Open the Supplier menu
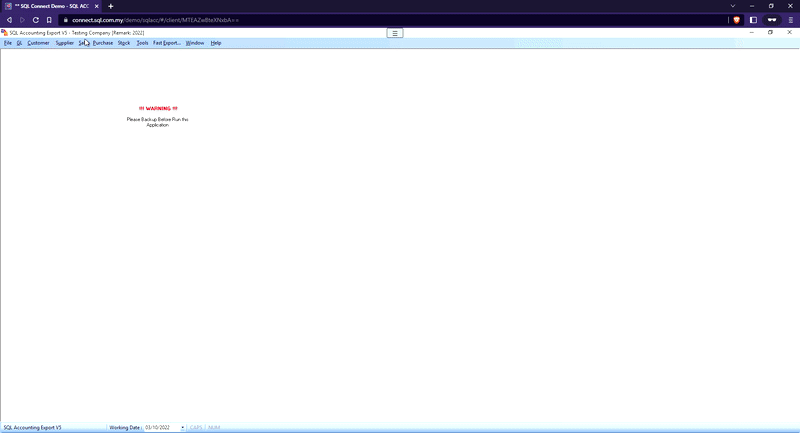 tap(64, 43)
